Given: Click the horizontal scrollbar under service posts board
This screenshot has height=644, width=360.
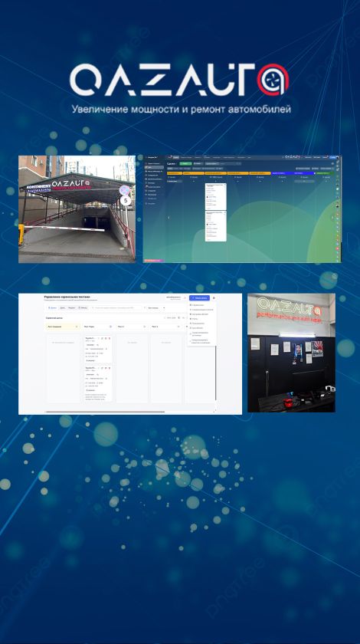Looking at the screenshot, I should 105,412.
